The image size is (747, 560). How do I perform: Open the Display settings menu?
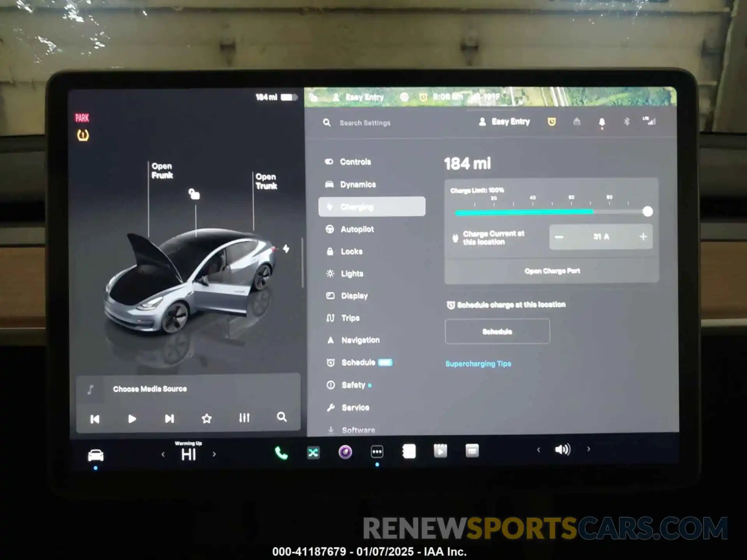coord(347,296)
